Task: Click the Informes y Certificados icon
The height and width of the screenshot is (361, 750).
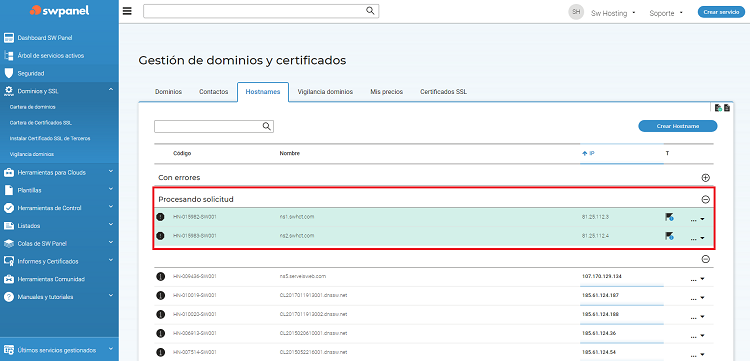Action: 8,261
